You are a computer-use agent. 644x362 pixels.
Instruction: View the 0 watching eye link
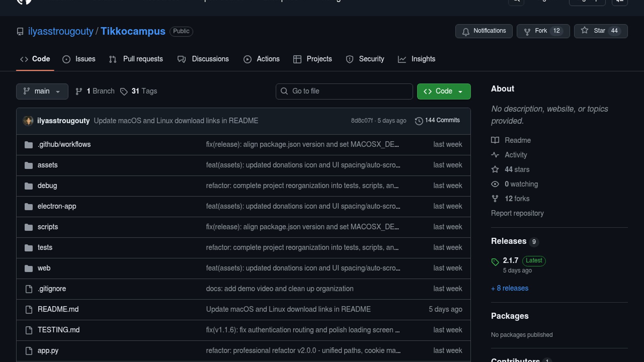click(521, 184)
